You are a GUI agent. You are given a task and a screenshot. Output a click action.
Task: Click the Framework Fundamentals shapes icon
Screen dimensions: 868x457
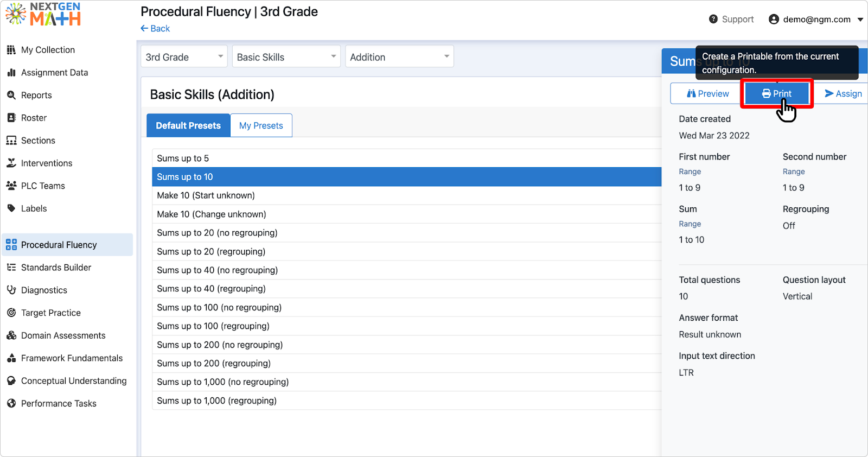[x=11, y=358]
